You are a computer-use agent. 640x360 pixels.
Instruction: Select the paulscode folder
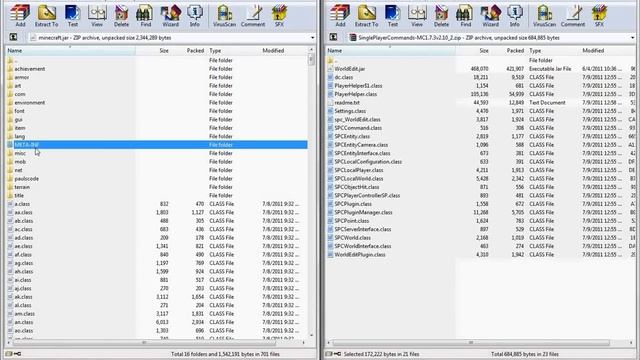coord(27,179)
